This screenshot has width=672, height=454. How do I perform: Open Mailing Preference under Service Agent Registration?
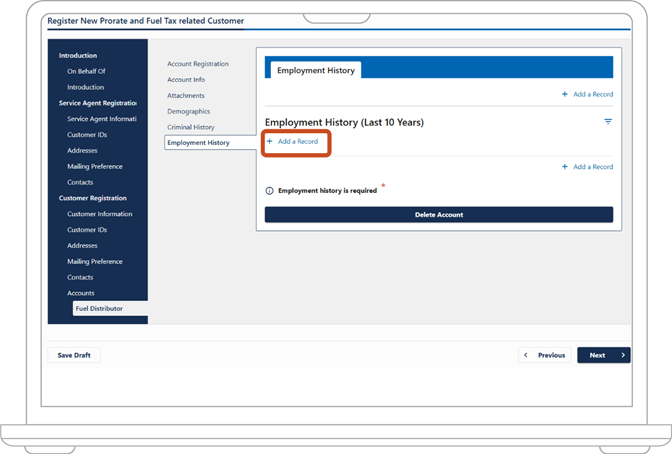[95, 166]
